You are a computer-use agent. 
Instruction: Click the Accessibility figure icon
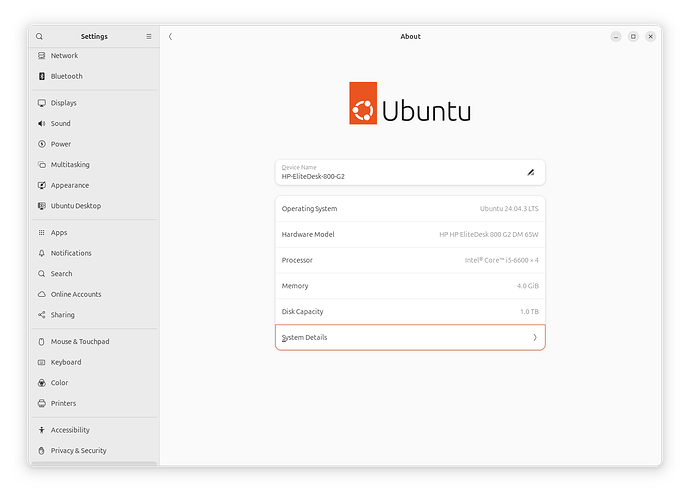click(x=41, y=430)
